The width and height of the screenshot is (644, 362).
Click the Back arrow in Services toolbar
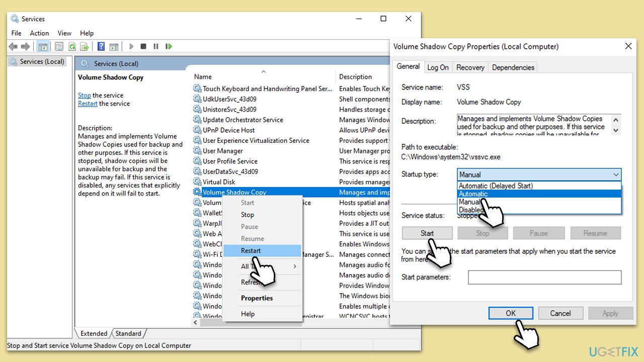coord(13,46)
